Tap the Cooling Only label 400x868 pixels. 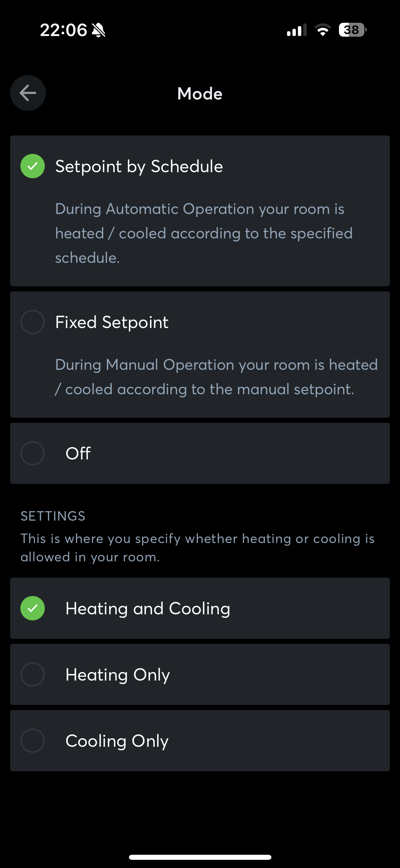coord(117,741)
